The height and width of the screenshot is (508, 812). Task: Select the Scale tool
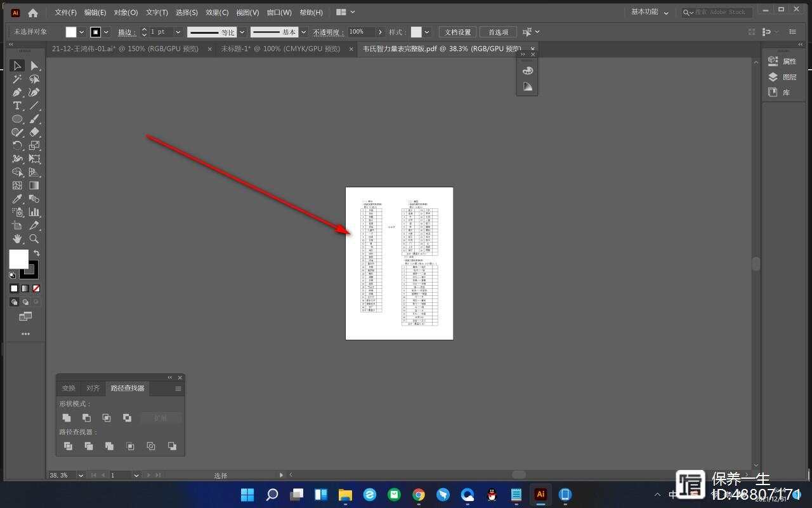click(x=34, y=146)
